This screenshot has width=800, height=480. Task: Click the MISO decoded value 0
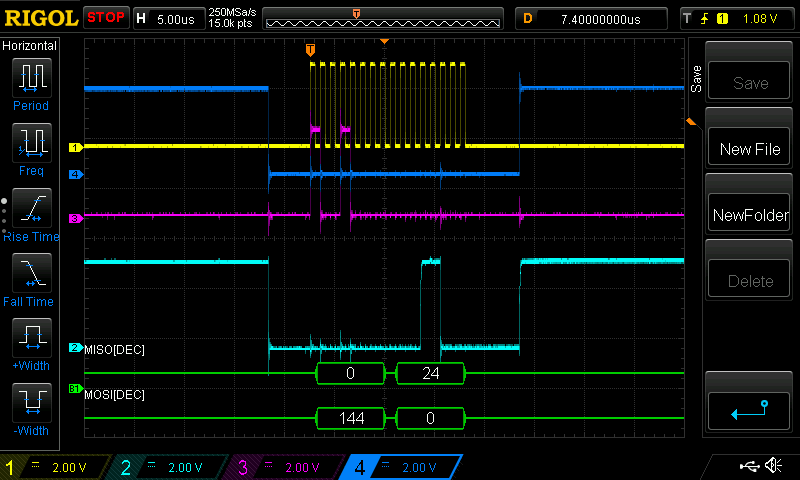click(x=350, y=373)
